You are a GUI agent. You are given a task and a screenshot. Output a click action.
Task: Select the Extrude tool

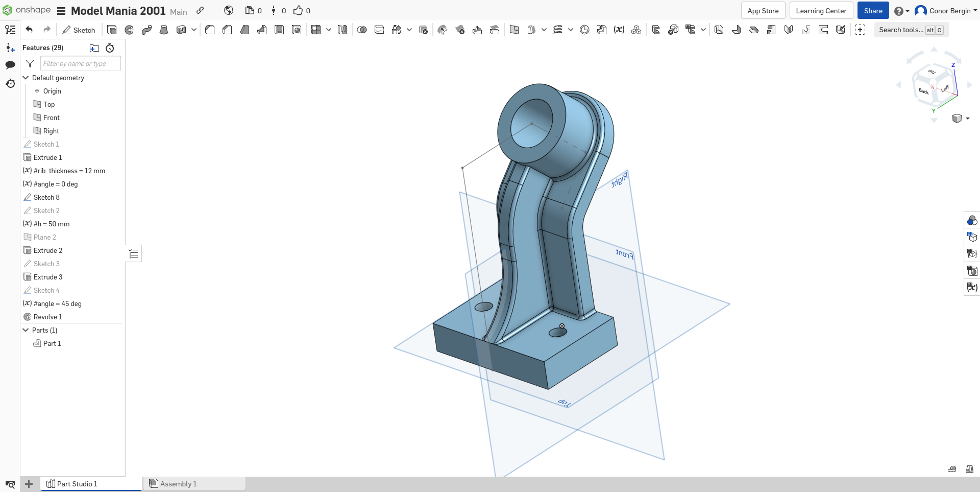coord(112,30)
